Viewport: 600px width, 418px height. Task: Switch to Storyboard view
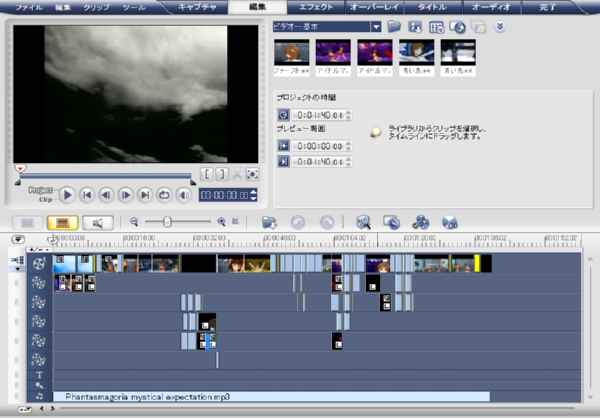27,223
